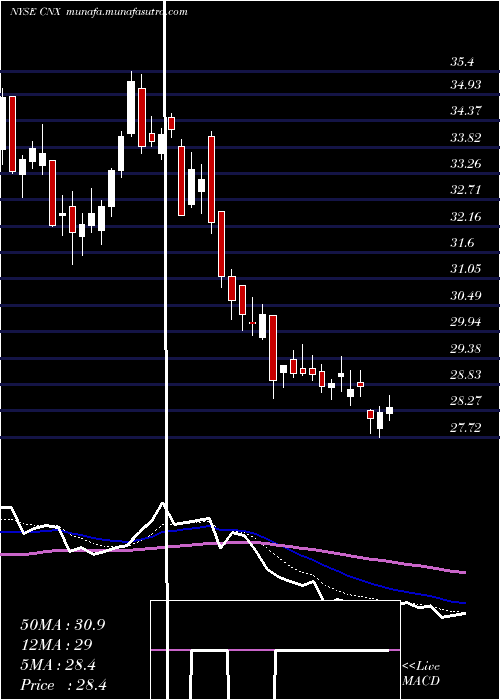Click the 32.71 price level label
500x700 pixels.
tap(466, 190)
